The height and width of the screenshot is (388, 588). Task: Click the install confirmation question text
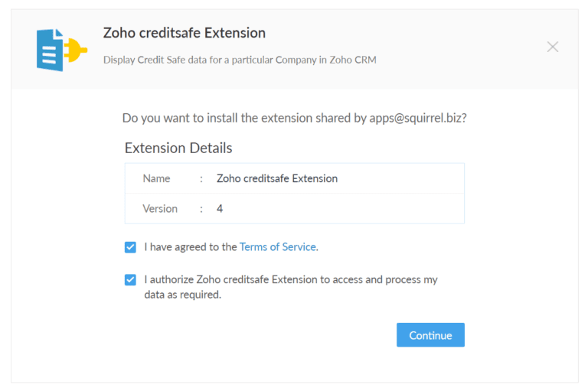(x=294, y=118)
